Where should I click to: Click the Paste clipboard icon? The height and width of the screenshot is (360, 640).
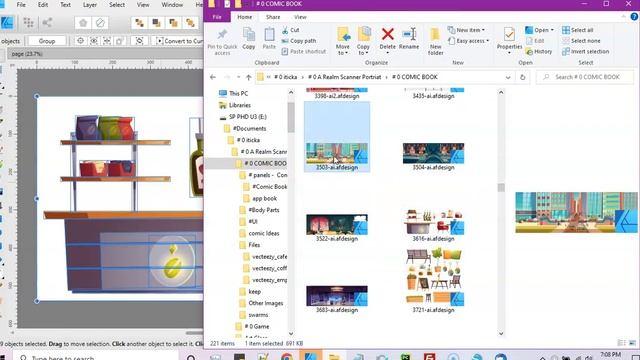pos(269,35)
